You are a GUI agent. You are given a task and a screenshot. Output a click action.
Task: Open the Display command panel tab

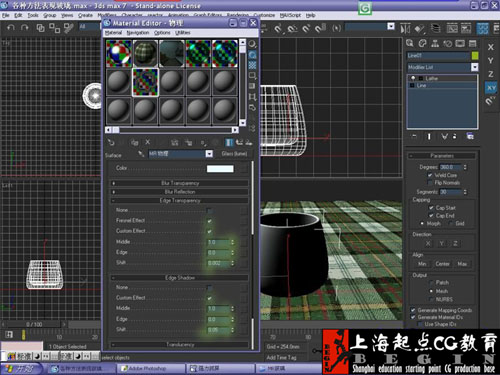click(x=460, y=43)
